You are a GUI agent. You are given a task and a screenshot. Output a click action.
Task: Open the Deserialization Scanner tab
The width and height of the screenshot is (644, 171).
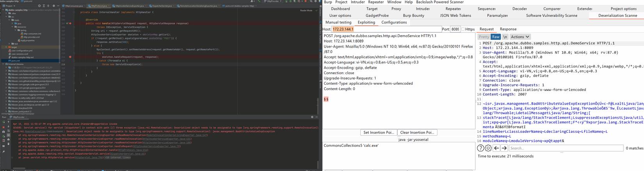point(617,16)
